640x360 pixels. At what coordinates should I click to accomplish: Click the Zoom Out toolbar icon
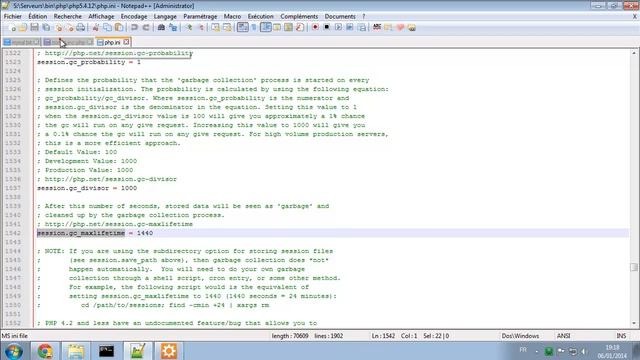click(201, 27)
